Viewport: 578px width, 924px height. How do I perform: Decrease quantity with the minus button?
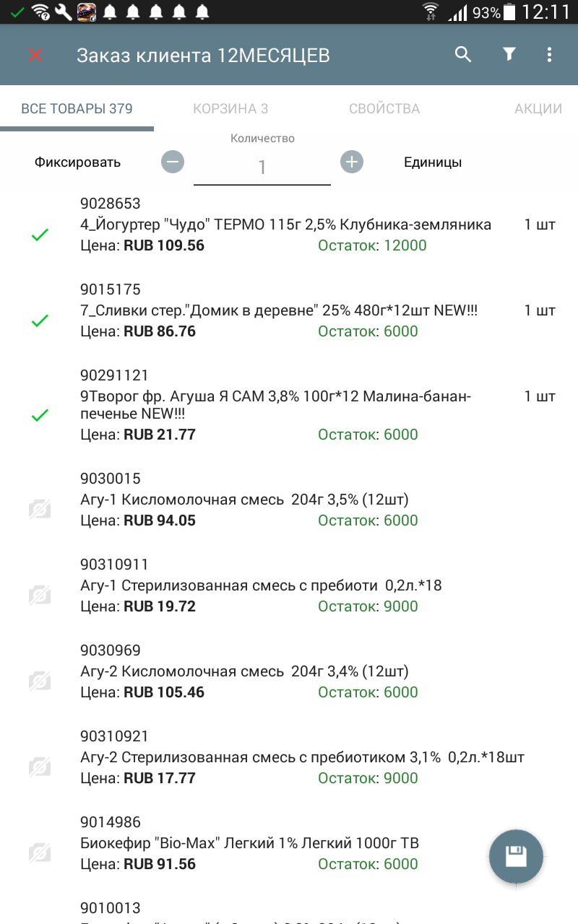click(x=173, y=162)
